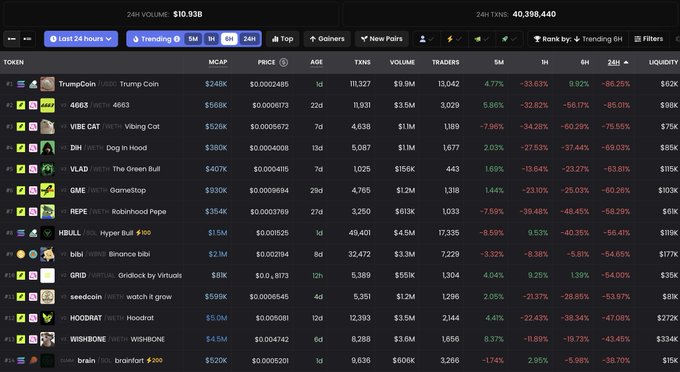Click the HBULL Hyper Bull token logo

(x=48, y=233)
